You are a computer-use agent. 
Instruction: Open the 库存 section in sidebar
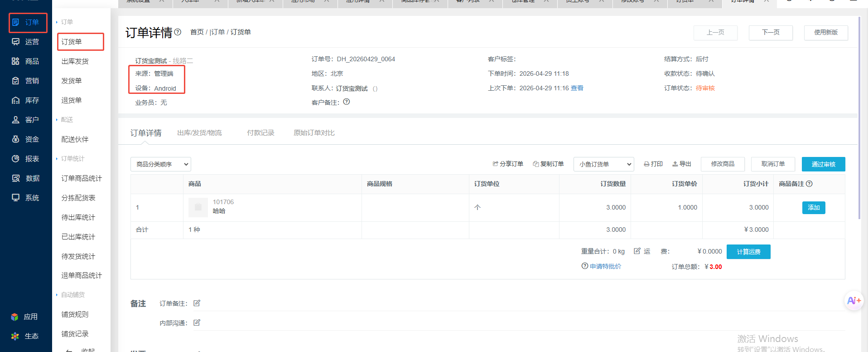pyautogui.click(x=26, y=100)
